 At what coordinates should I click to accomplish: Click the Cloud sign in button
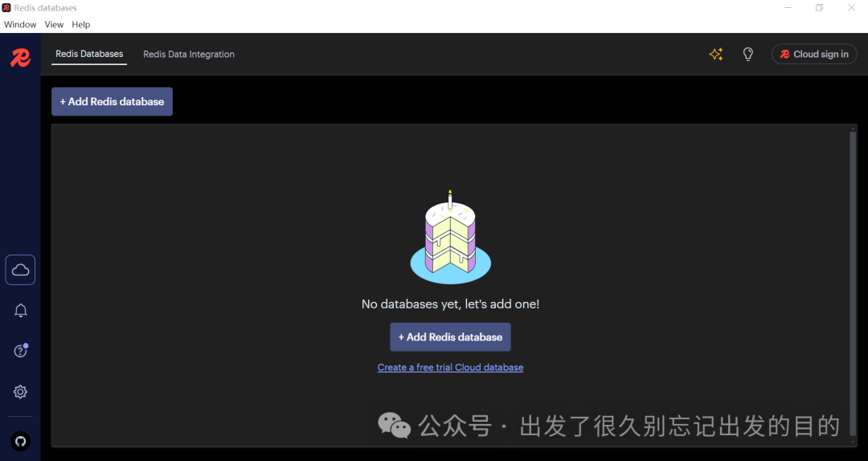(813, 55)
